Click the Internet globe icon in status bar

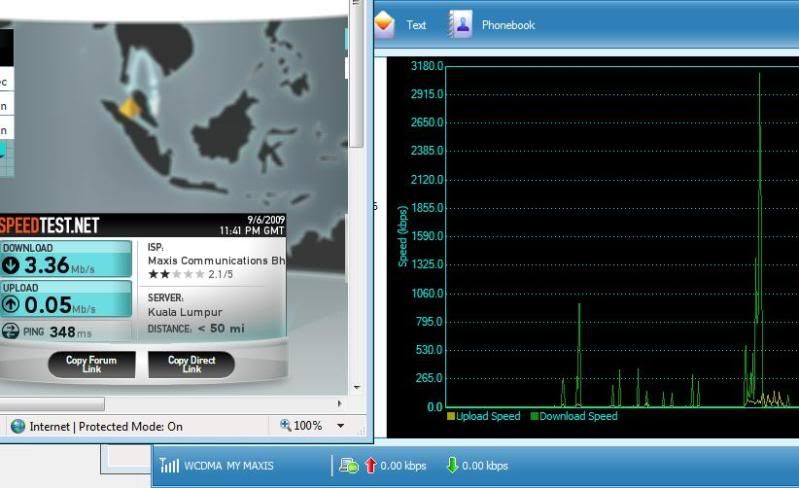pos(18,426)
